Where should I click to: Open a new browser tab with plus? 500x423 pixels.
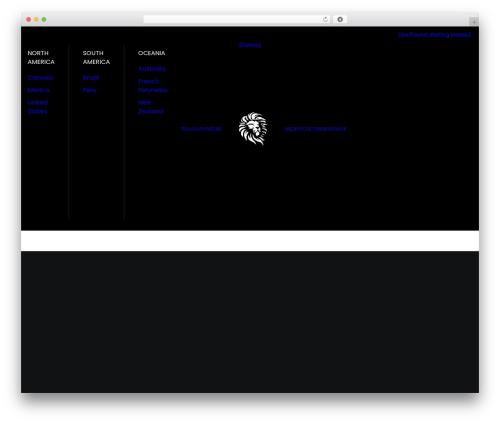coord(474,22)
